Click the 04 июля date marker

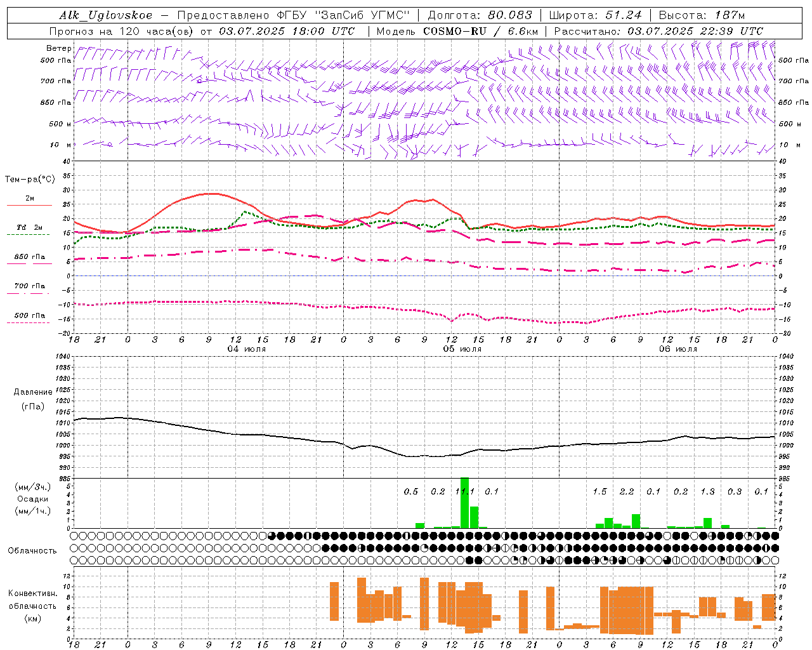246,349
